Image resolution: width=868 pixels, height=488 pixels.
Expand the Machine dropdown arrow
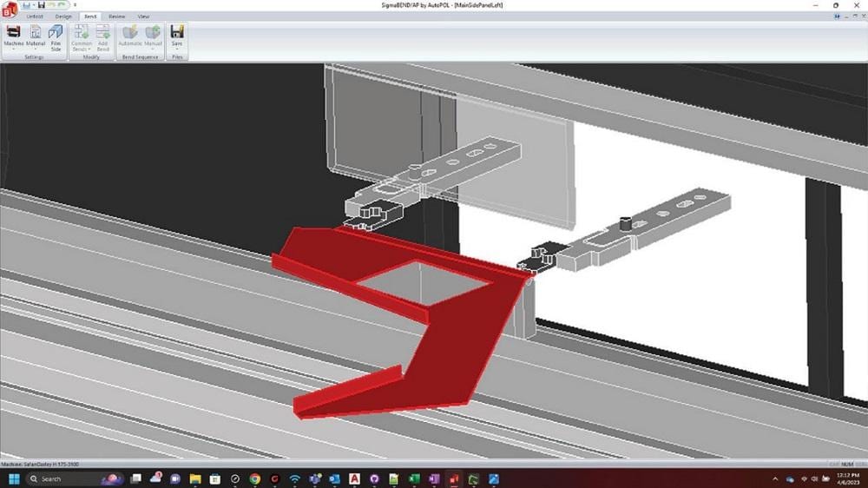[x=13, y=49]
